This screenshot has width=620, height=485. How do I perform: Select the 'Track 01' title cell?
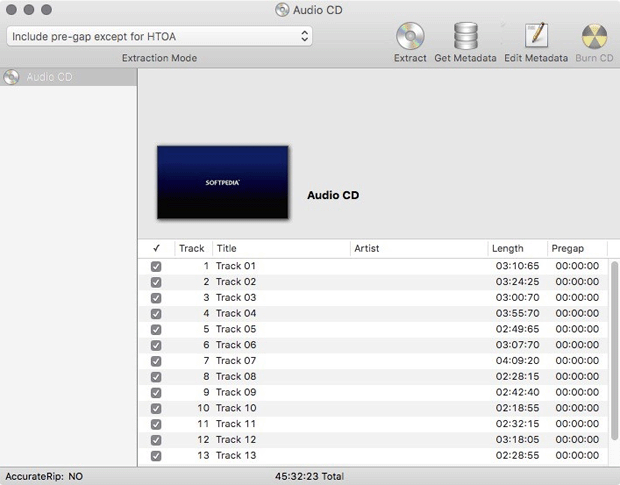[x=236, y=266]
